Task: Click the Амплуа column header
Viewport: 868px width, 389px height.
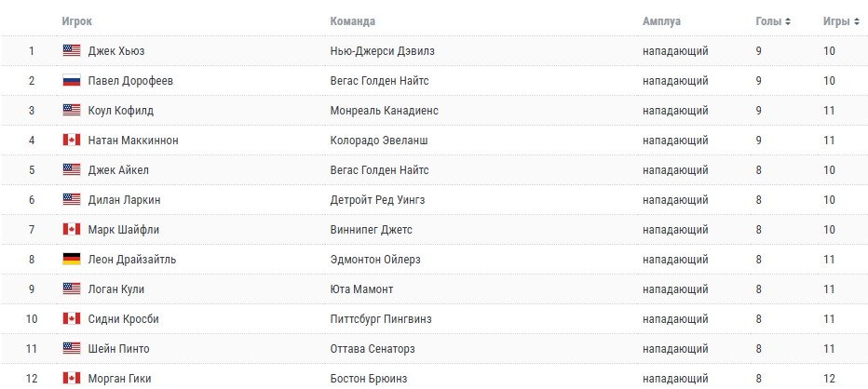Action: 662,20
